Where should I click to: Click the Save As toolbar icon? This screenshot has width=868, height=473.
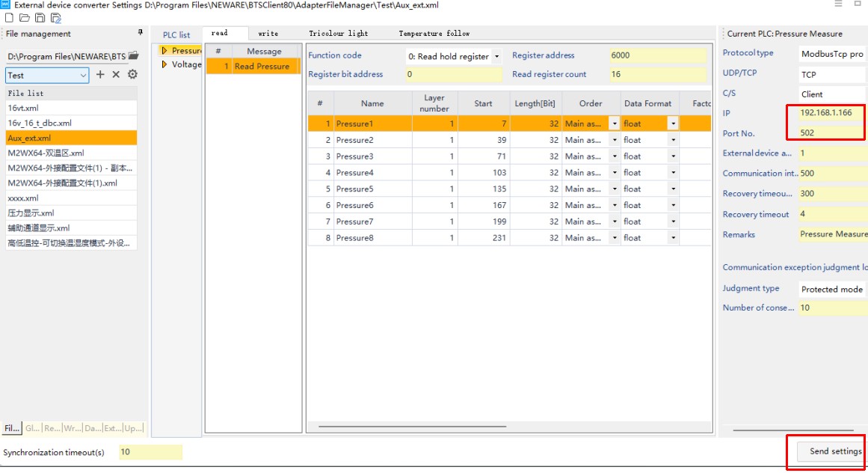pyautogui.click(x=56, y=18)
